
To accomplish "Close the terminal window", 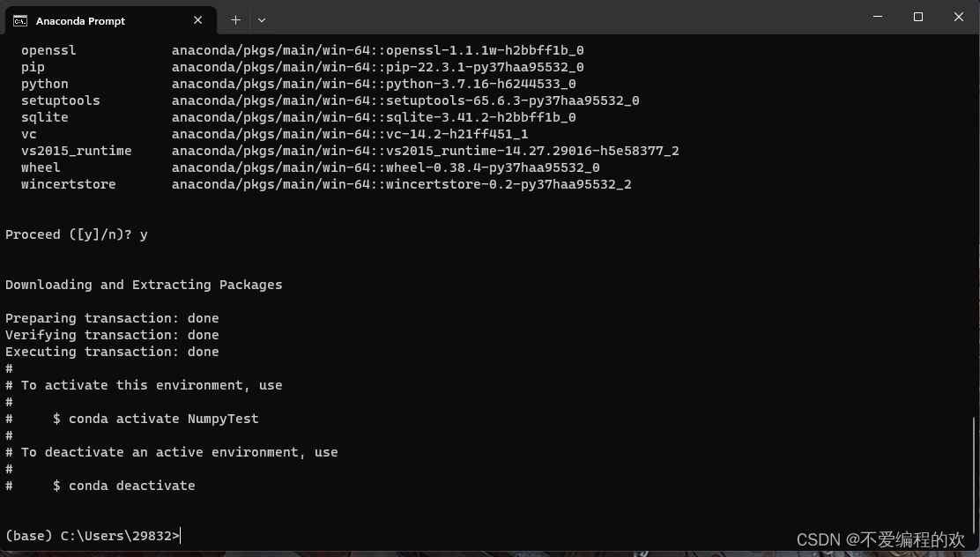I will point(959,17).
